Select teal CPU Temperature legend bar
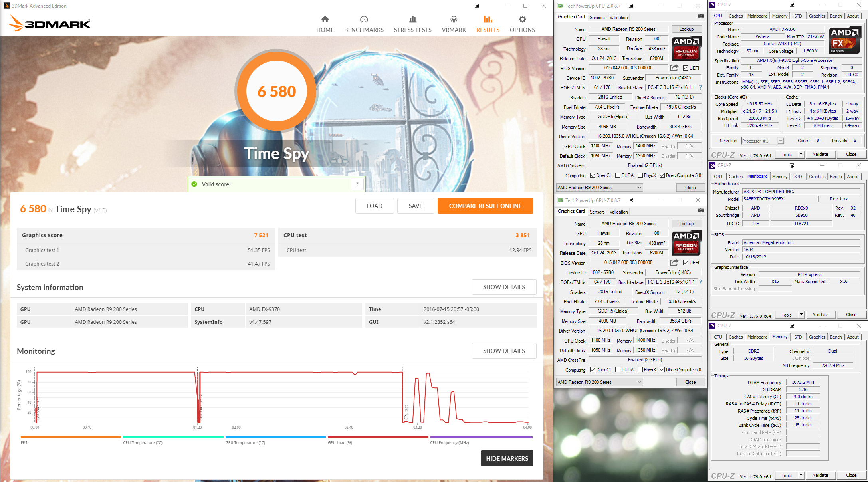 (x=173, y=438)
